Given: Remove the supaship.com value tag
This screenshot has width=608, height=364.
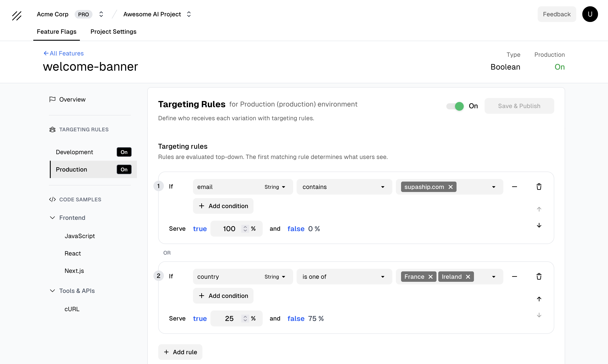Looking at the screenshot, I should [451, 187].
